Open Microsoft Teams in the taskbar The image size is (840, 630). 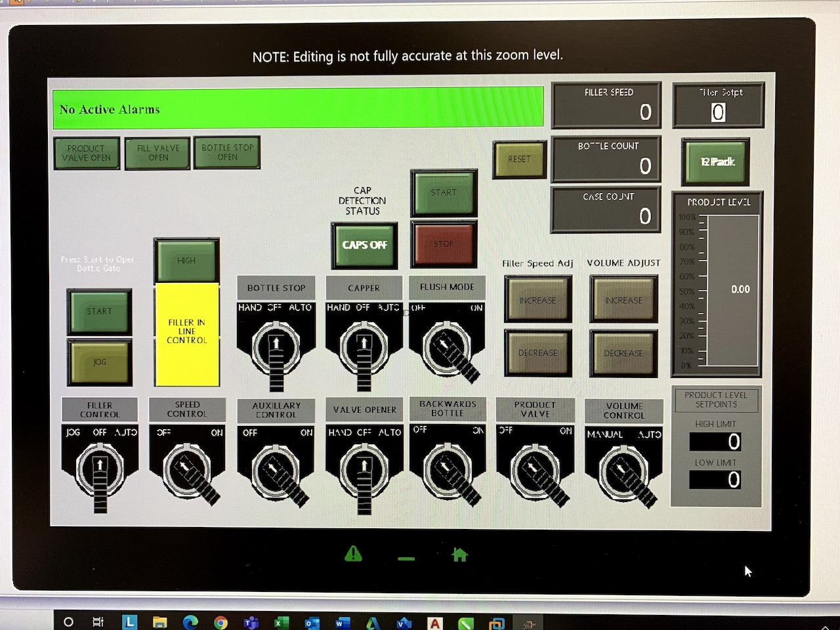pos(251,622)
